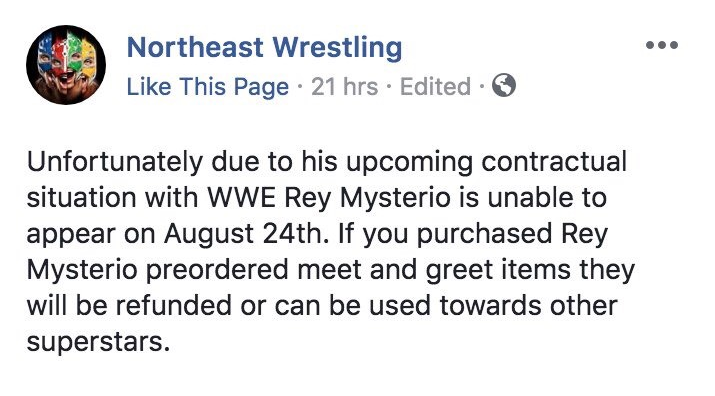Click the word situation in the post
The width and height of the screenshot is (715, 396).
click(x=82, y=198)
